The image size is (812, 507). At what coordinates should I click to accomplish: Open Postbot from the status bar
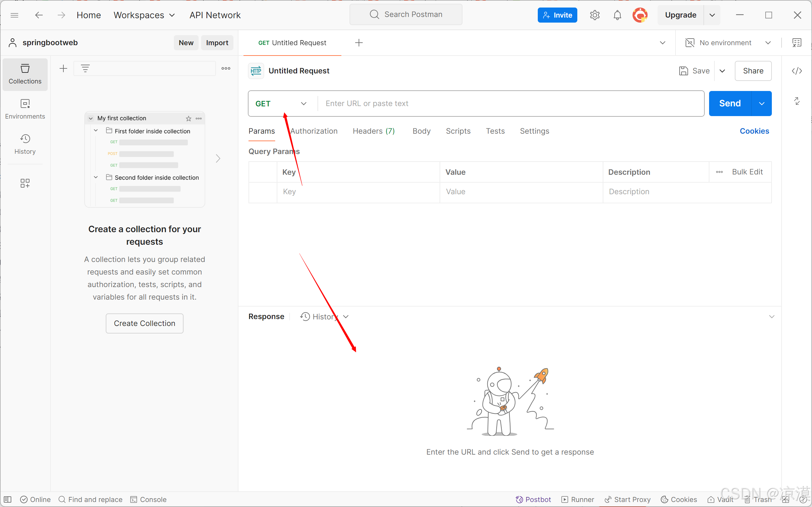click(x=533, y=499)
